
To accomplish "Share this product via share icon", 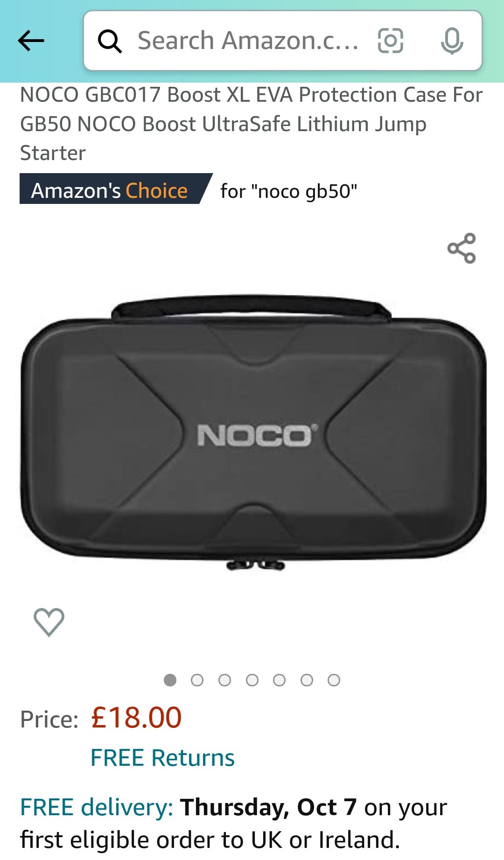I will (x=462, y=248).
